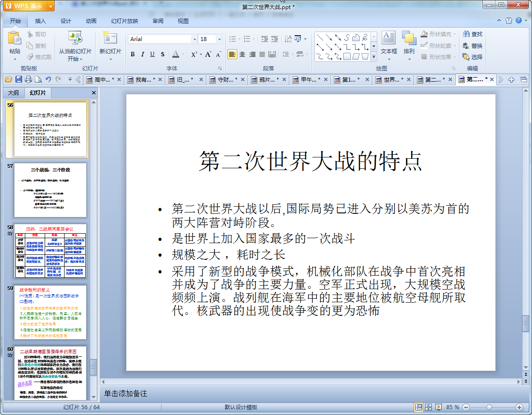This screenshot has width=532, height=415.
Task: Click the Print Preview icon
Action: tap(38, 79)
